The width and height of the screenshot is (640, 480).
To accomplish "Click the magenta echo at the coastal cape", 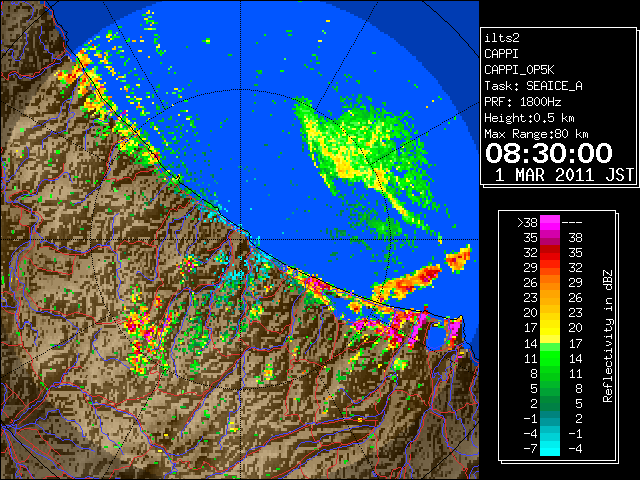I will click(453, 329).
